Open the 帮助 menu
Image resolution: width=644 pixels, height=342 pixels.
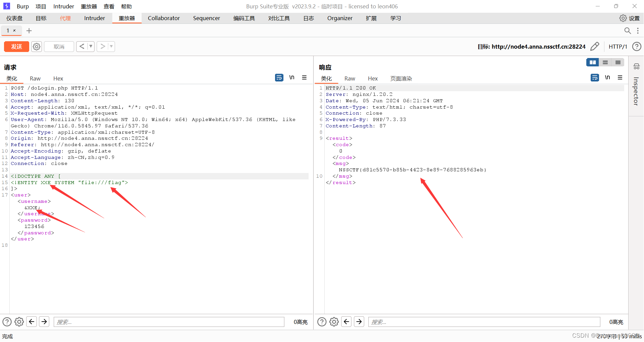coord(126,6)
